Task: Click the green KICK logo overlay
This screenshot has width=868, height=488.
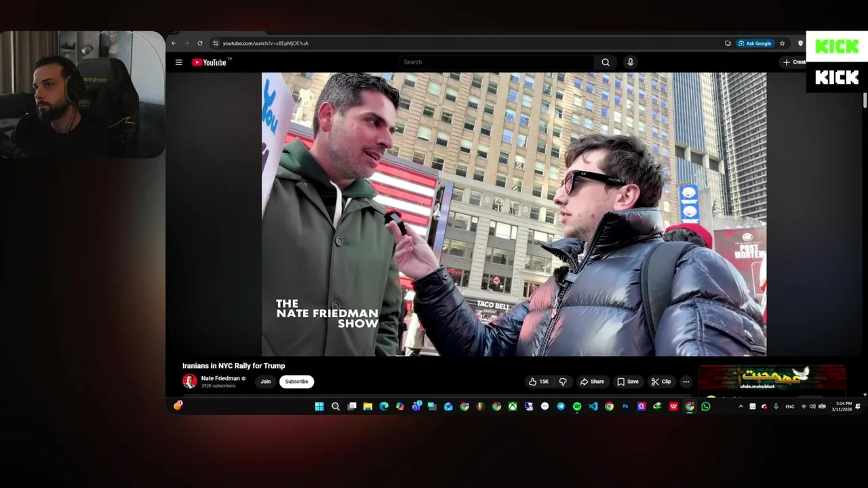Action: (837, 47)
